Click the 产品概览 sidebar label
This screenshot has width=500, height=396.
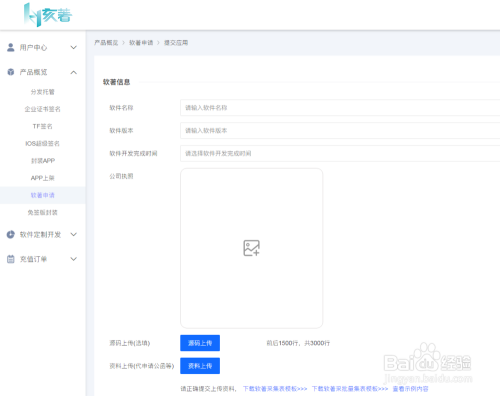[x=33, y=72]
